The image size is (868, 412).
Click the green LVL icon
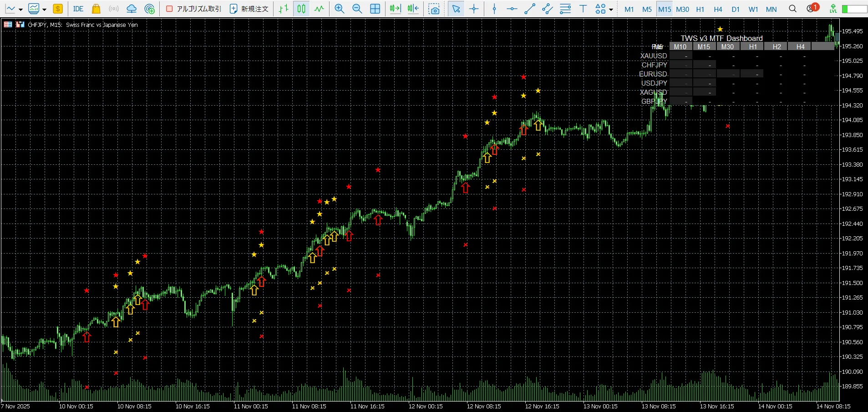tap(833, 9)
